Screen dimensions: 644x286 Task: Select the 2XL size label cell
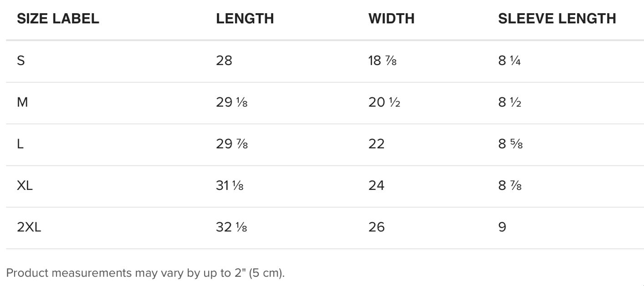(29, 227)
